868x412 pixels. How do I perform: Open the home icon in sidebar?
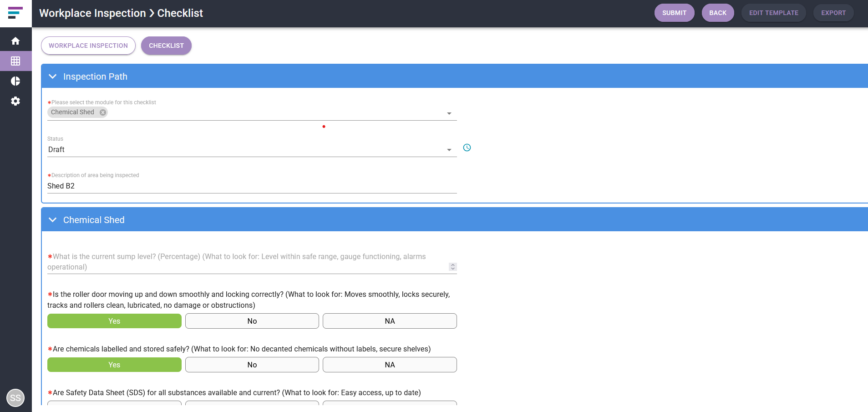15,41
